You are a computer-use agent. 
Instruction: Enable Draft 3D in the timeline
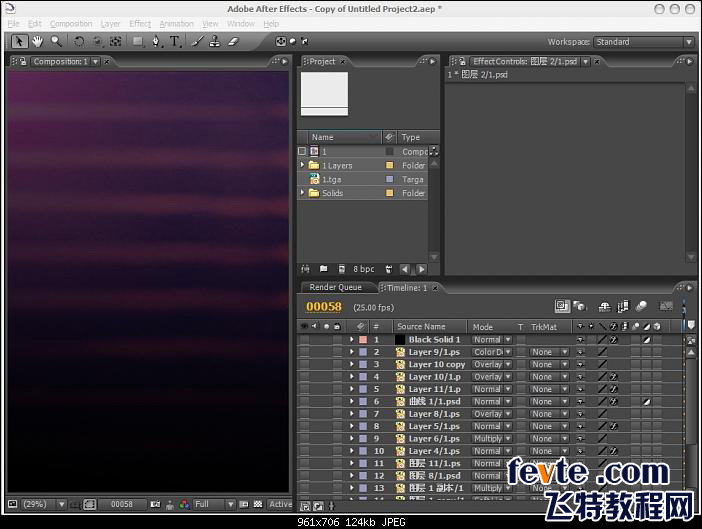(x=580, y=306)
